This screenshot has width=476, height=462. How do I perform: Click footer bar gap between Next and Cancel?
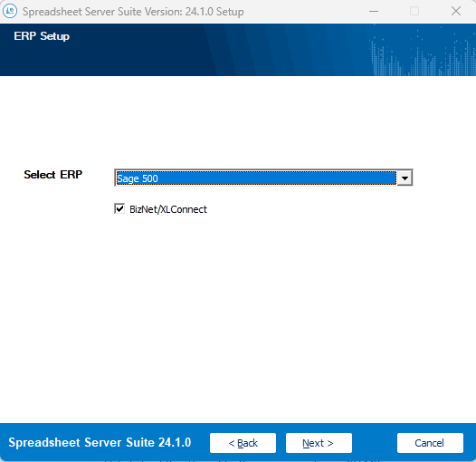(x=375, y=443)
